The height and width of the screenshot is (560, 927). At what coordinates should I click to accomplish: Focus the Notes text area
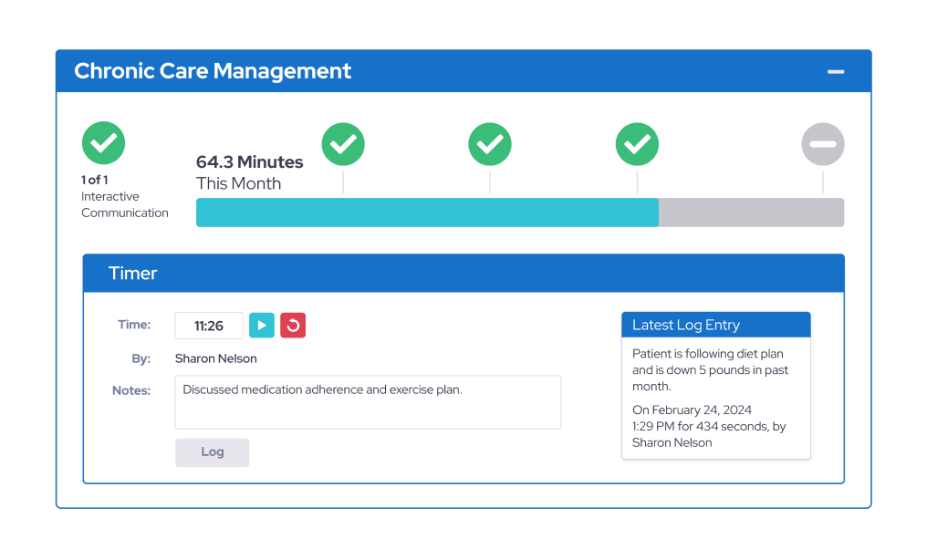[368, 402]
